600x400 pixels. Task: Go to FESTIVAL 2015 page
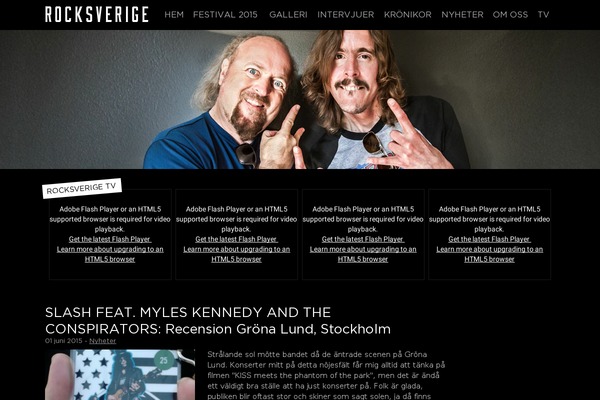(x=225, y=15)
